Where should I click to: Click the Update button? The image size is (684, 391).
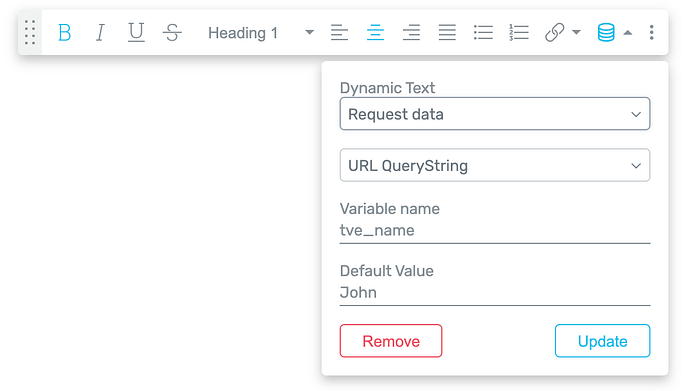coord(602,341)
